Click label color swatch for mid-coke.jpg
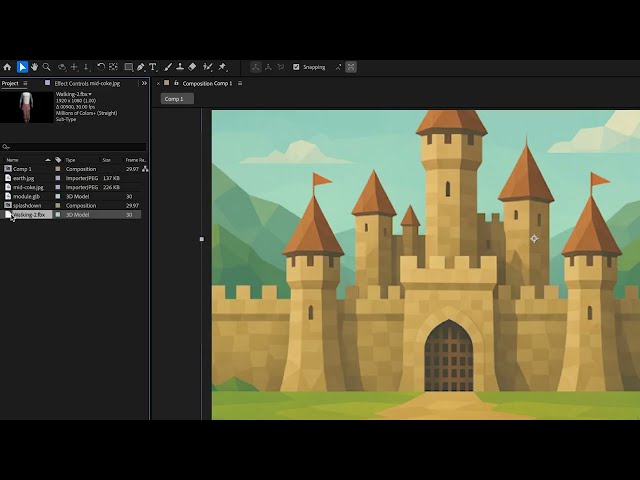This screenshot has height=480, width=640. click(x=58, y=187)
